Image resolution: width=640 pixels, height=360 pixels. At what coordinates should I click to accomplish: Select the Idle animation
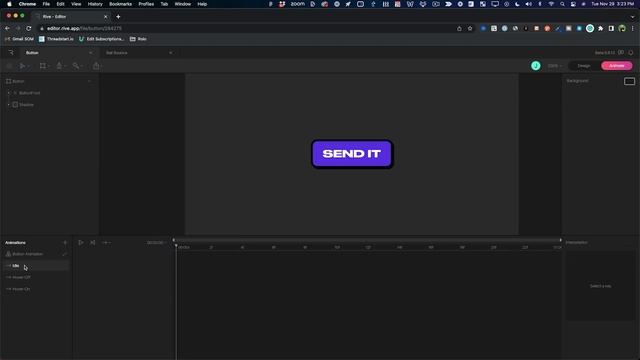click(16, 266)
